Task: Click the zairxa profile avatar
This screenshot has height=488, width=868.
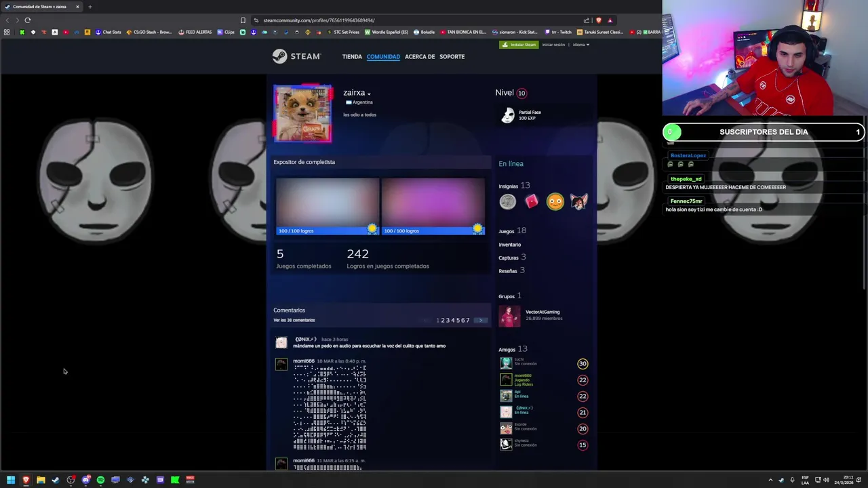Action: pos(302,114)
